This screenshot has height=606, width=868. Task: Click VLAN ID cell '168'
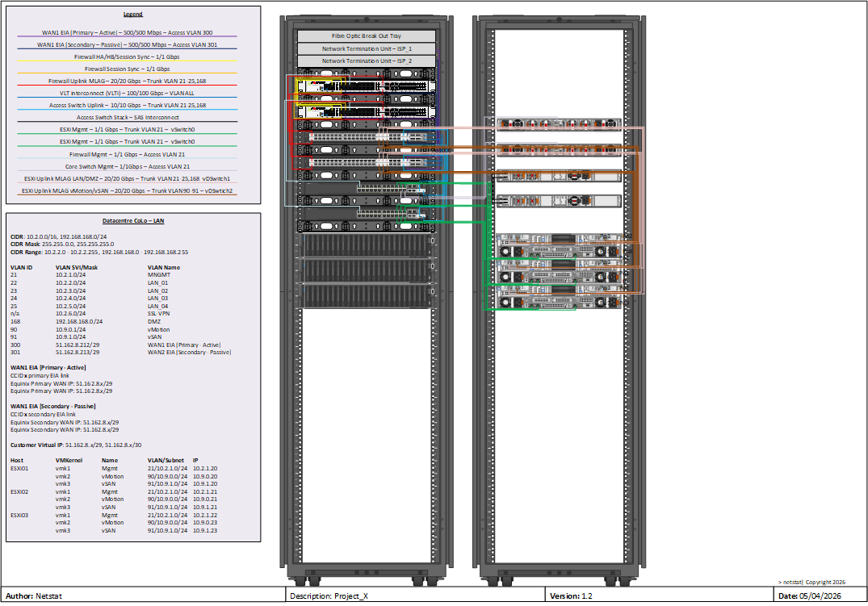15,321
